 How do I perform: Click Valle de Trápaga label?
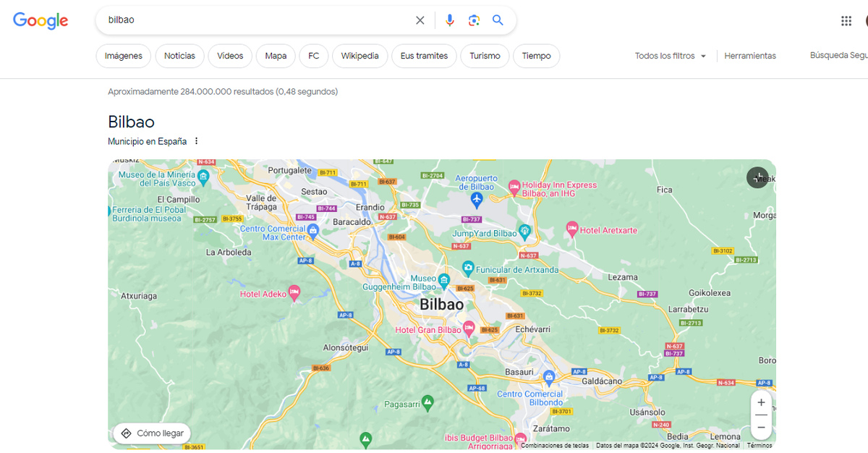pos(262,202)
